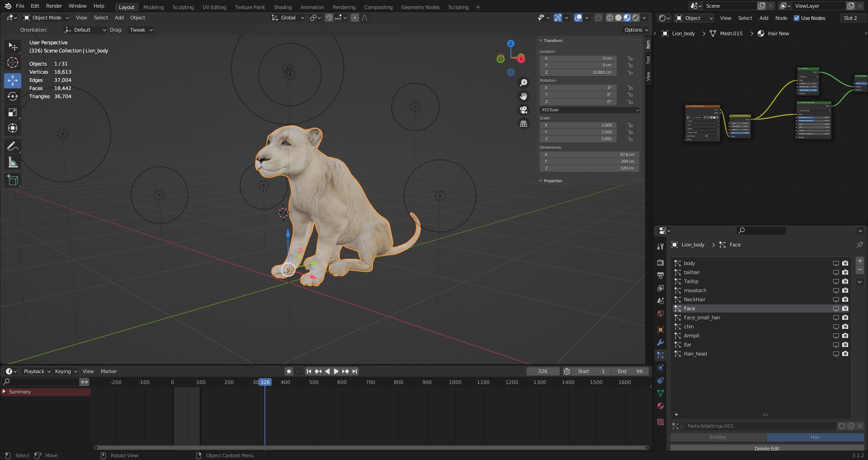Open the XYZ Euler rotation mode dropdown

tap(590, 110)
